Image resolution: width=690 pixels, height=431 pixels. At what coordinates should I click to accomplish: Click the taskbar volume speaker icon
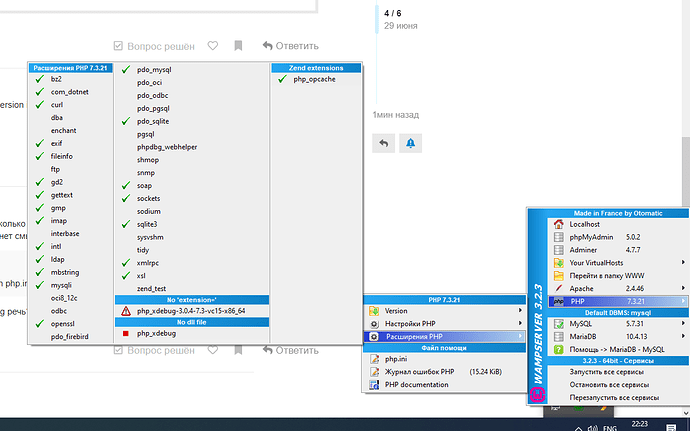(593, 427)
